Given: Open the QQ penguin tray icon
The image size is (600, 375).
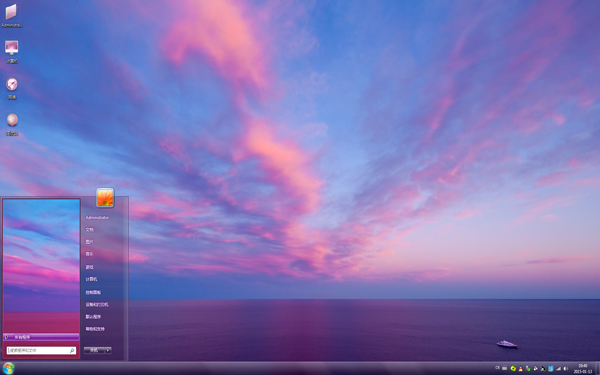Looking at the screenshot, I should pos(520,368).
